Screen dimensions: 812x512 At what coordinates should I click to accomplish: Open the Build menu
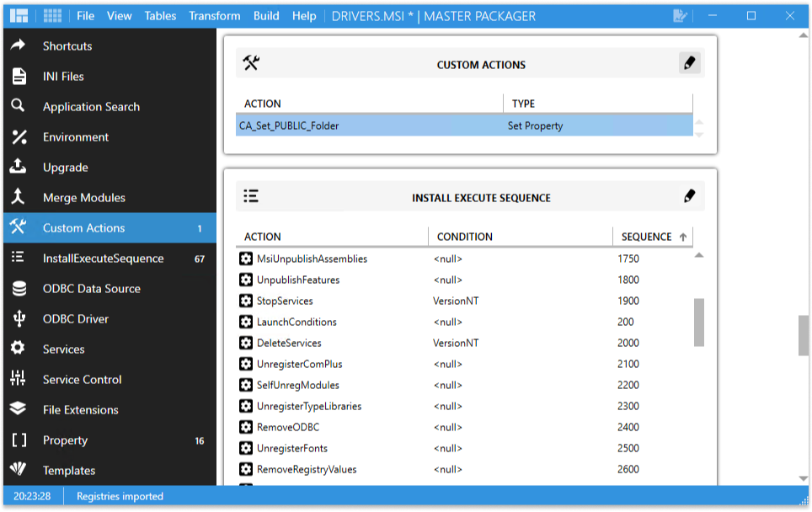(266, 16)
